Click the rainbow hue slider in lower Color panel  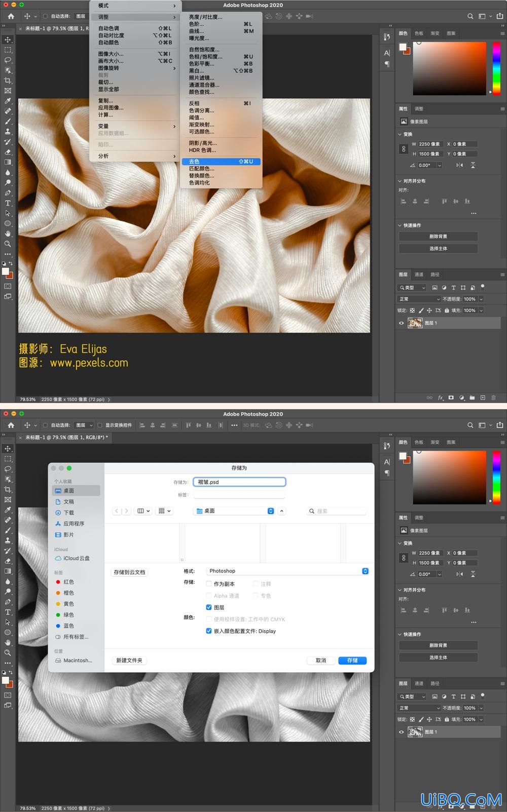point(496,477)
